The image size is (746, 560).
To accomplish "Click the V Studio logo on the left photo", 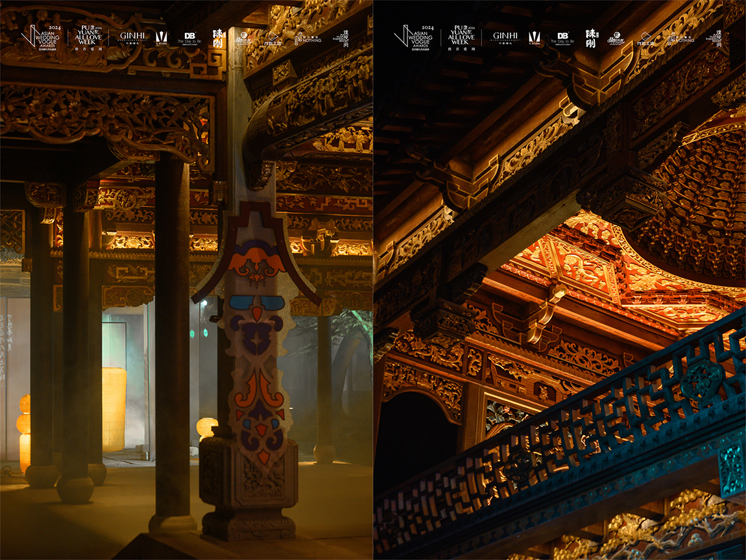I will pyautogui.click(x=162, y=38).
